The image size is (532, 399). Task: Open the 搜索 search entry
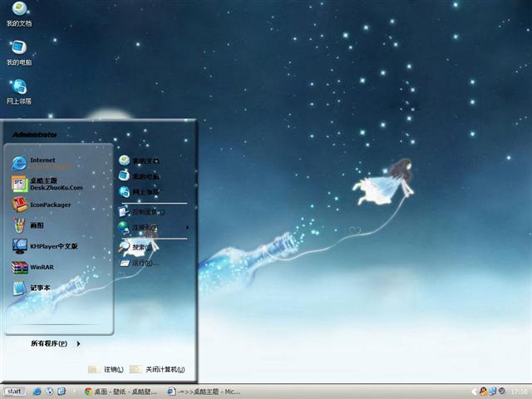(x=135, y=248)
